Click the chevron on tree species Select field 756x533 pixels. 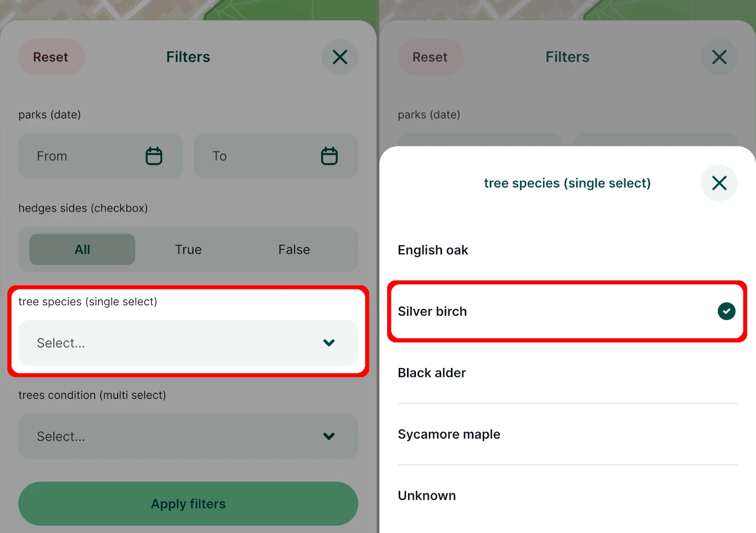[x=329, y=343]
